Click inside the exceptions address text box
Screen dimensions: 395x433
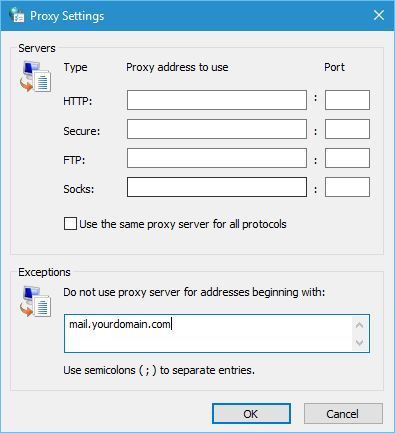tap(208, 333)
